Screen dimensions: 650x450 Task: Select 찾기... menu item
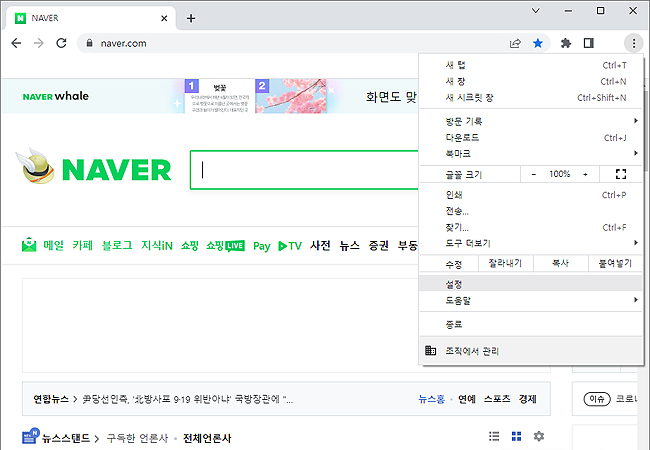coord(531,227)
